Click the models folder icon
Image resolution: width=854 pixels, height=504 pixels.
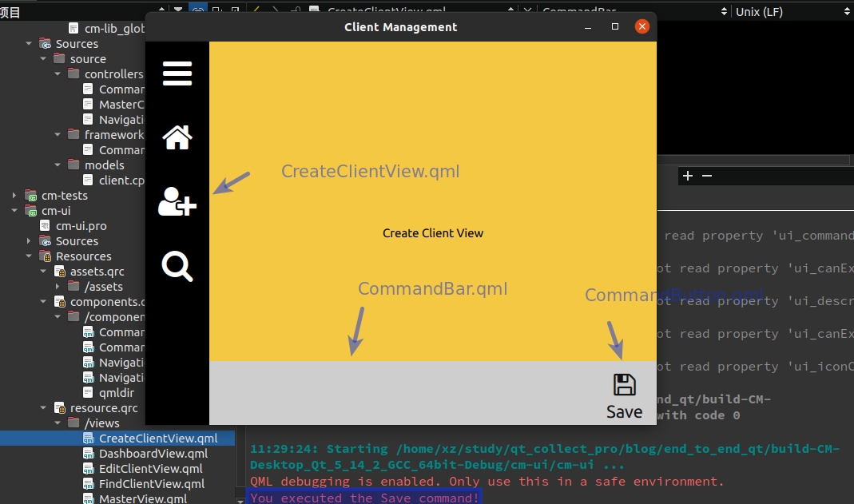point(73,165)
